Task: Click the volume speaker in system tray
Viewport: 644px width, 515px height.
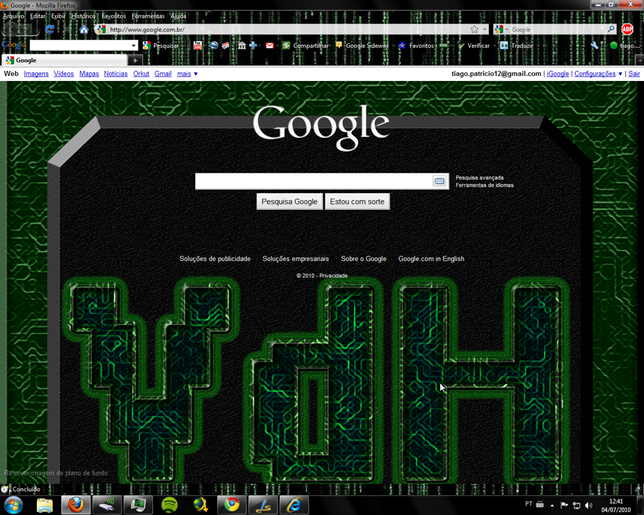Action: click(589, 505)
